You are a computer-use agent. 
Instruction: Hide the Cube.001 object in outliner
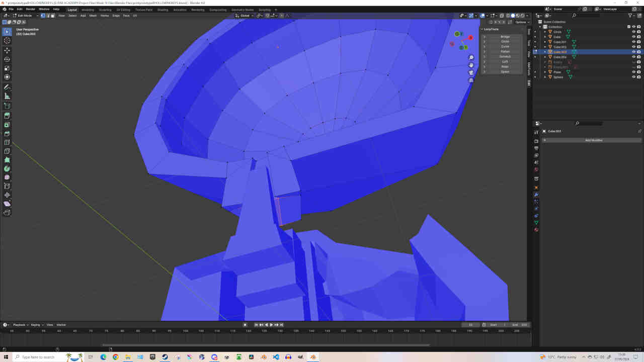[x=633, y=42]
